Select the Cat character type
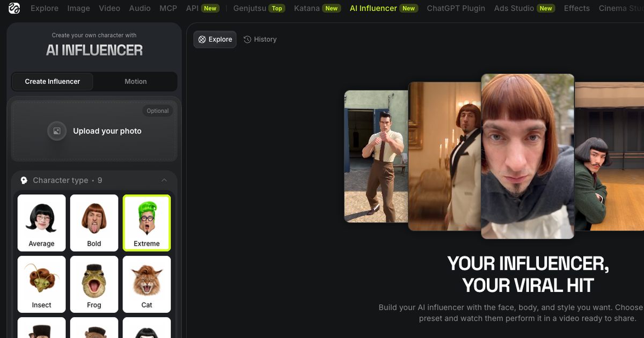The width and height of the screenshot is (644, 338). pyautogui.click(x=147, y=284)
